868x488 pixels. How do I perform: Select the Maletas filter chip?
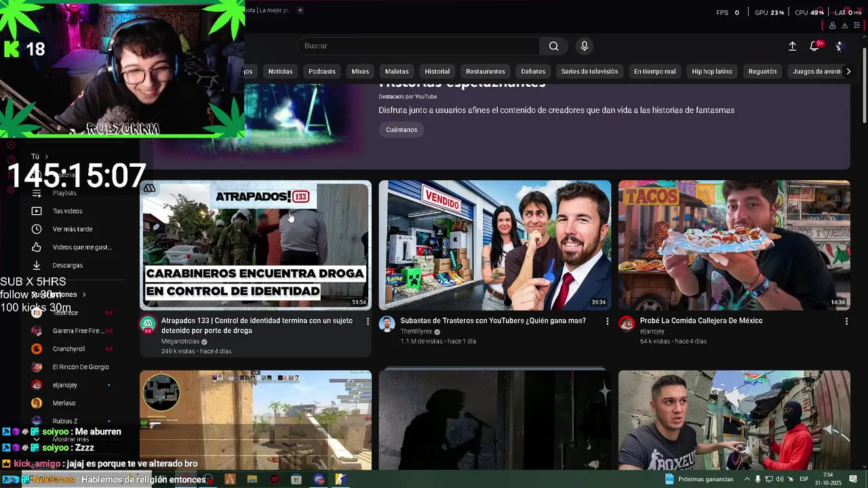point(397,71)
